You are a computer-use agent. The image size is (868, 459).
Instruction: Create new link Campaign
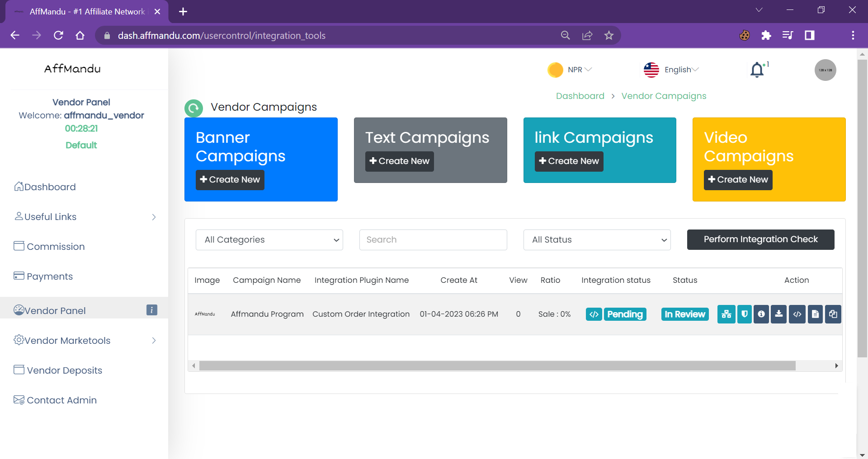point(569,161)
